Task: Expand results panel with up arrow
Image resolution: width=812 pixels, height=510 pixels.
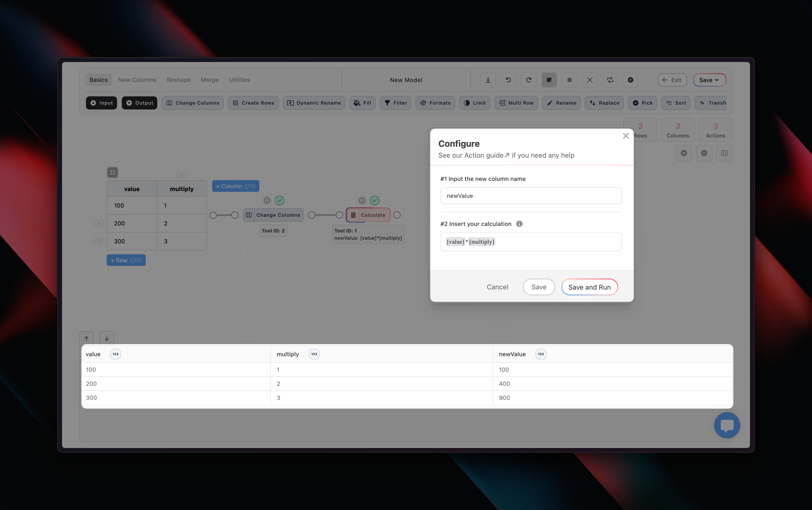Action: [86, 339]
